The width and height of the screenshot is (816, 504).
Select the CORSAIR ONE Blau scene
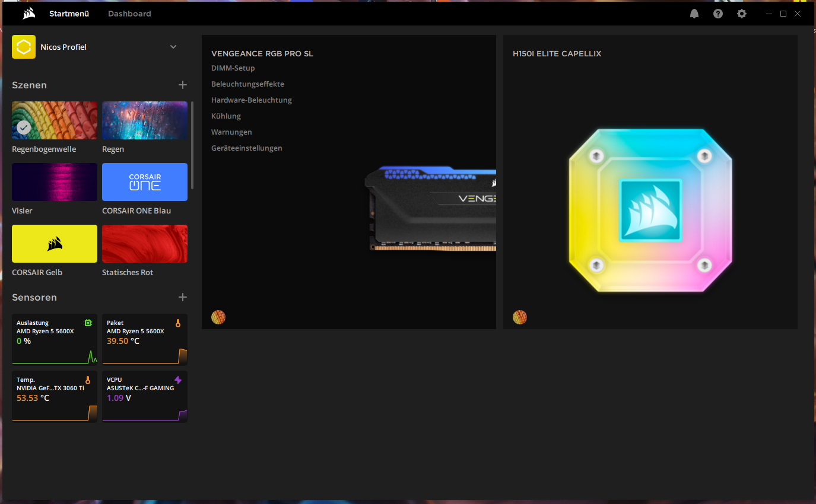[145, 182]
